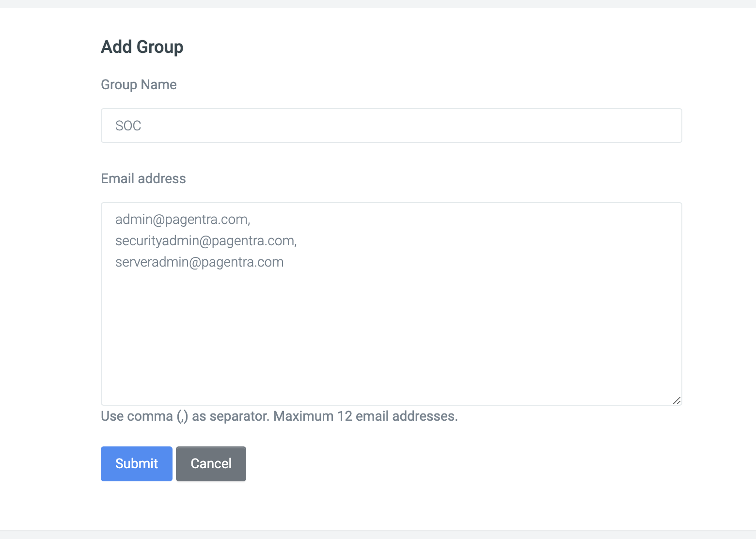Click the SOC text in Group Name
Viewport: 756px width, 539px height.
pos(128,126)
